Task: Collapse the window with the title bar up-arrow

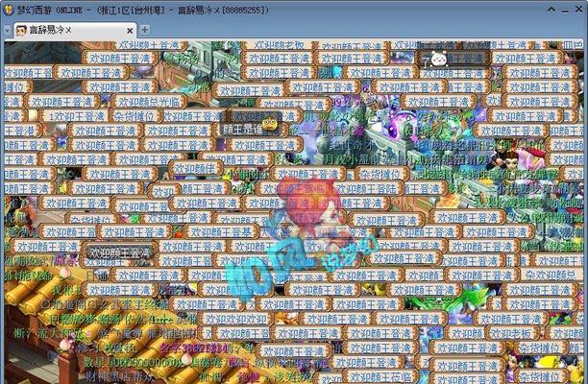Action: point(551,10)
